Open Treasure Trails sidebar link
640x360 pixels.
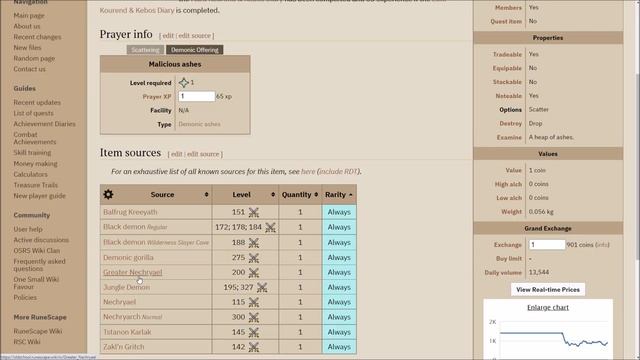(36, 185)
